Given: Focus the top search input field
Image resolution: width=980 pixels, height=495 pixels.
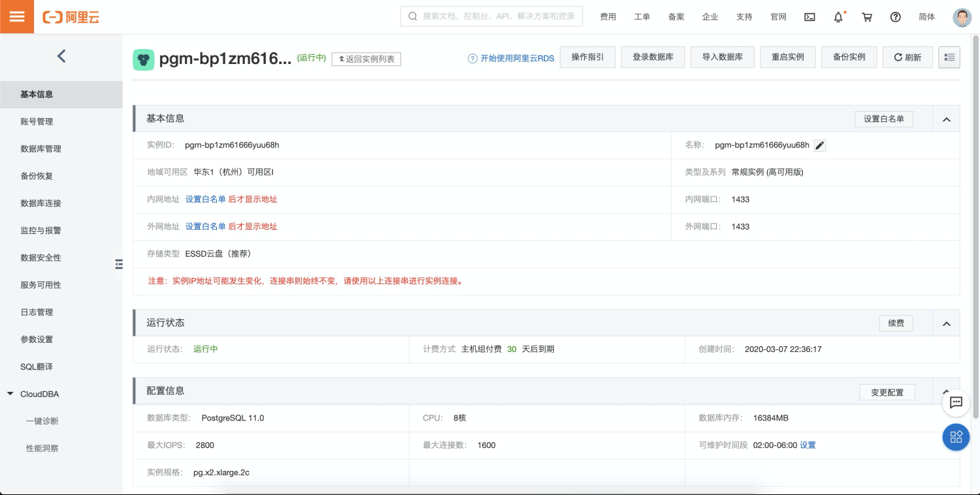Looking at the screenshot, I should click(491, 16).
